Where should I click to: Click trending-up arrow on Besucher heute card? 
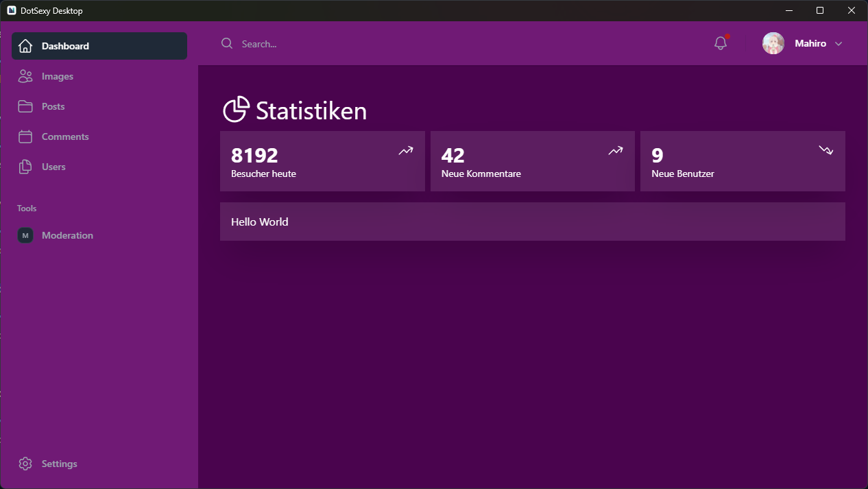(406, 151)
